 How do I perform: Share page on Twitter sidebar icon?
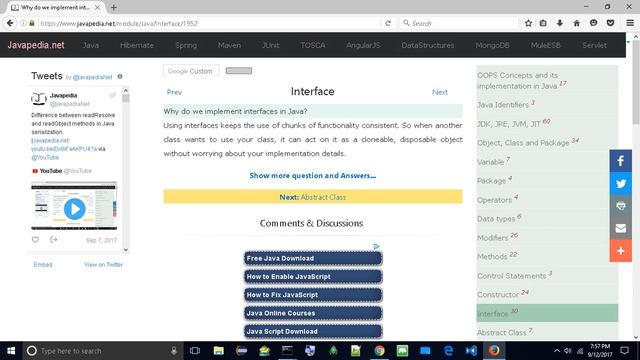[x=620, y=183]
